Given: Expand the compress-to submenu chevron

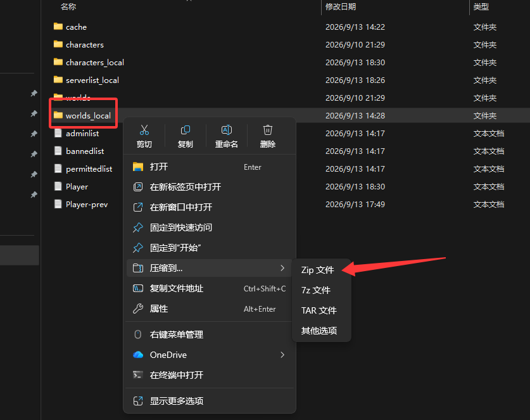Looking at the screenshot, I should click(282, 268).
